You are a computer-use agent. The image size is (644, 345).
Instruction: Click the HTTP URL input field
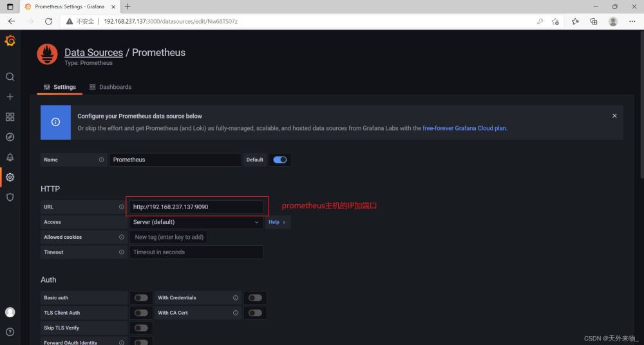(196, 207)
